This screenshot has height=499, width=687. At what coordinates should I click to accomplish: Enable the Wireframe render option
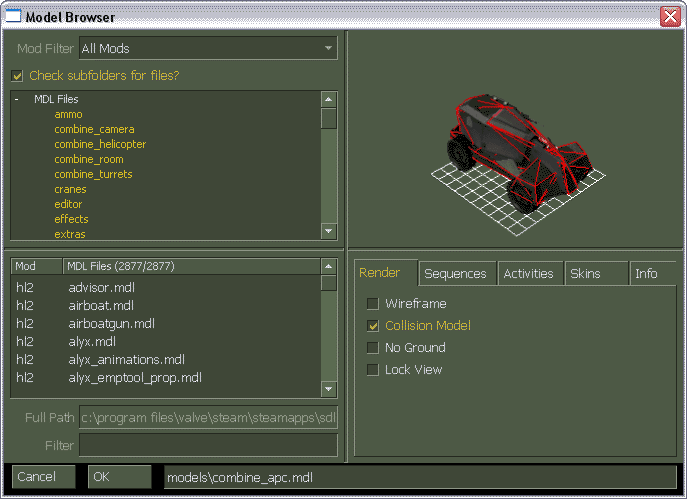pyautogui.click(x=373, y=304)
